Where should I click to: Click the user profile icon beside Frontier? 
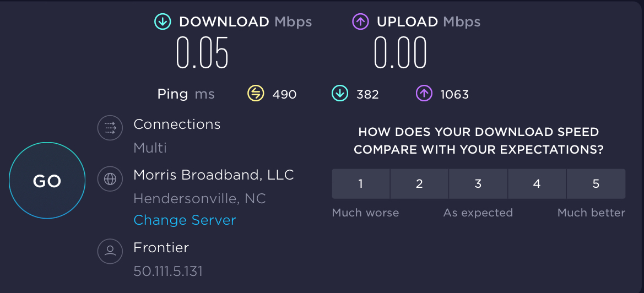tap(110, 251)
